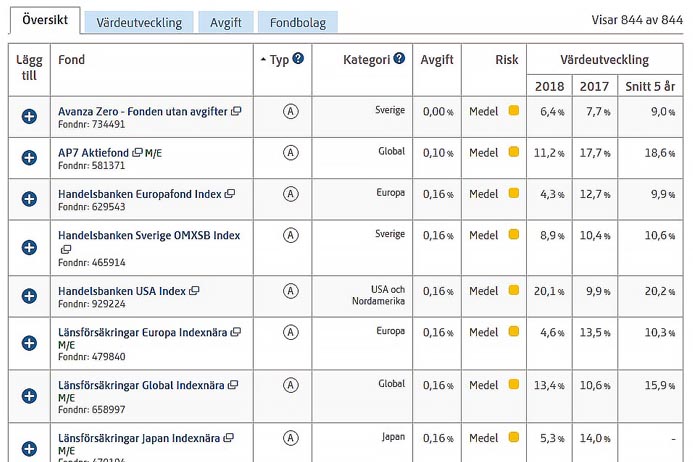Viewport: 693px width, 462px height.
Task: Click 2018 value 20,1% for Handelsbanken USA
Action: 549,291
